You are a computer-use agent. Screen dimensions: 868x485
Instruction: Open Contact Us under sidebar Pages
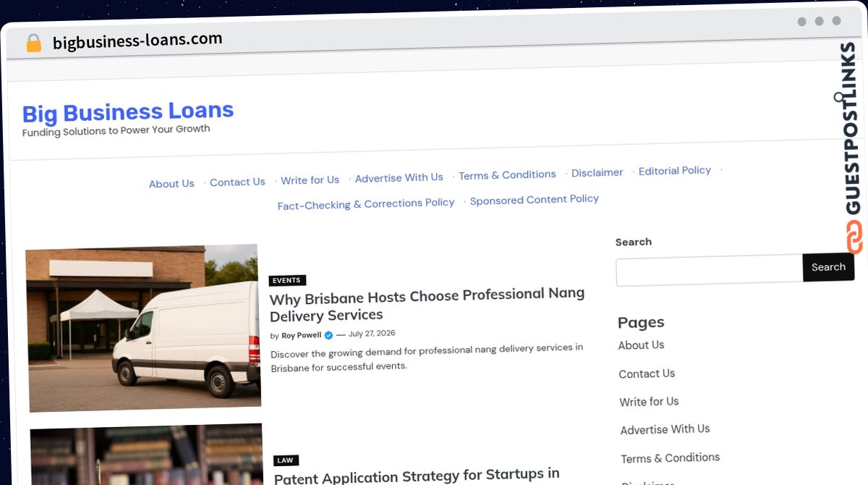pyautogui.click(x=647, y=374)
